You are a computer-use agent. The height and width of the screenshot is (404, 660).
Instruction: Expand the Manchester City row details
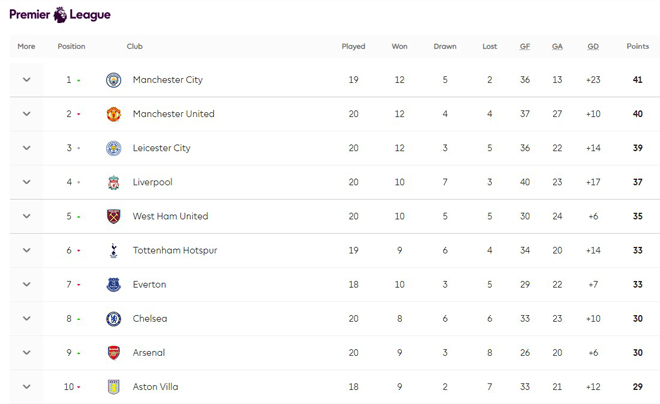[x=27, y=80]
